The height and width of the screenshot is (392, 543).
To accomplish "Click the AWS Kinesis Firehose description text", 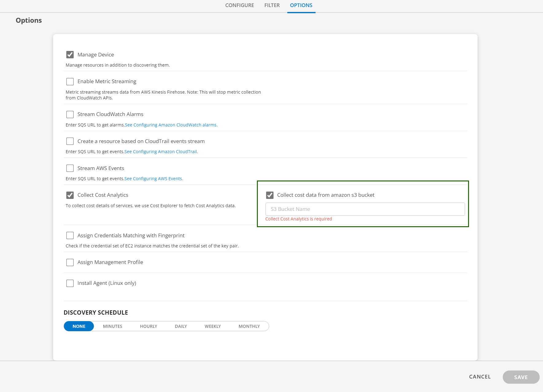I will pyautogui.click(x=163, y=95).
